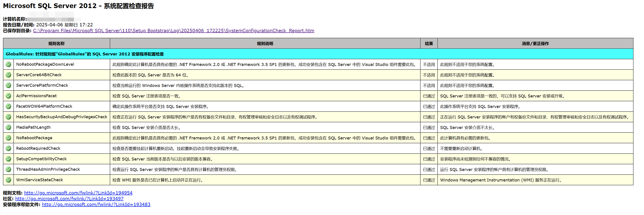This screenshot has height=215, width=644.
Task: Open the 安装程序帮助文件 link with LinkId=193483
Action: (96, 204)
